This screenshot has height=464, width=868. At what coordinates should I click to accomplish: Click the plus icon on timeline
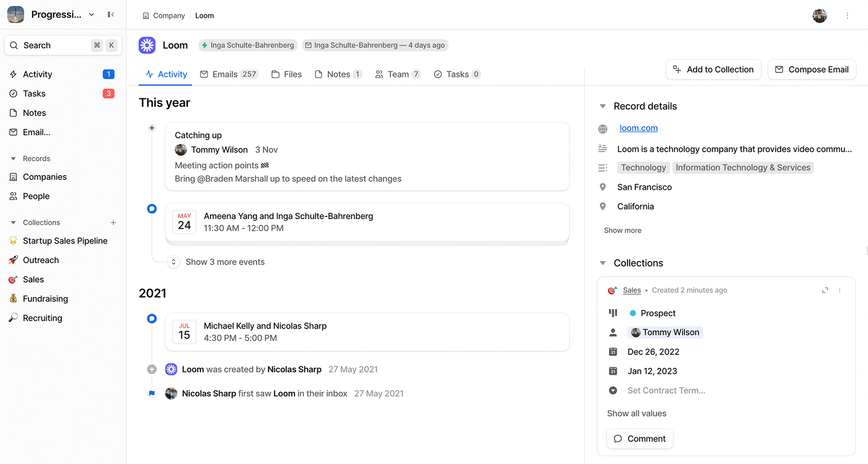click(x=152, y=128)
